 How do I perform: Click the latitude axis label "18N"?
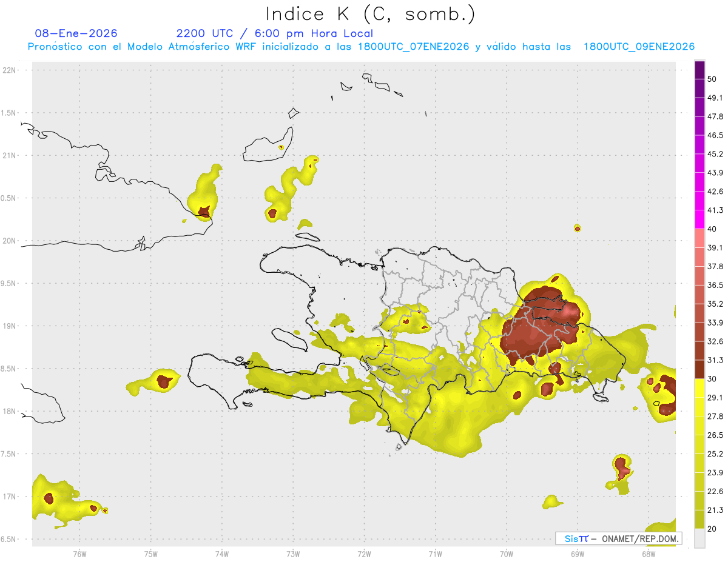(10, 411)
